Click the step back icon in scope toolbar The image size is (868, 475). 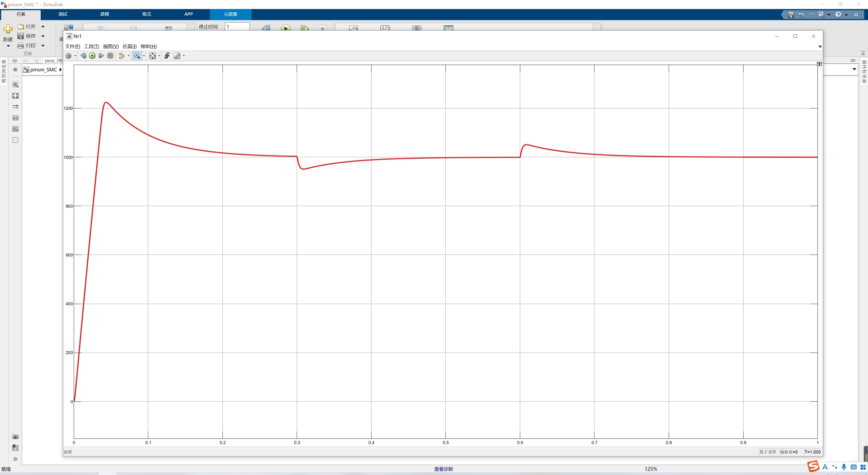(83, 56)
